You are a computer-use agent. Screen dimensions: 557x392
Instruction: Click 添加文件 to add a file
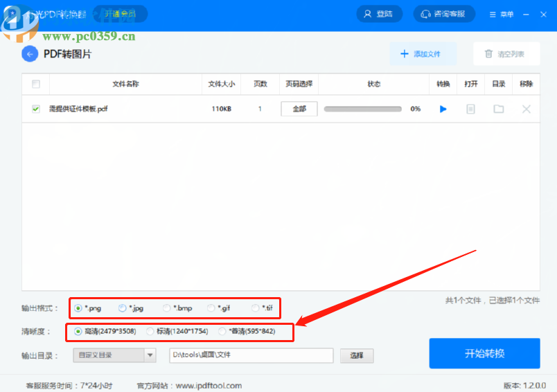point(423,54)
